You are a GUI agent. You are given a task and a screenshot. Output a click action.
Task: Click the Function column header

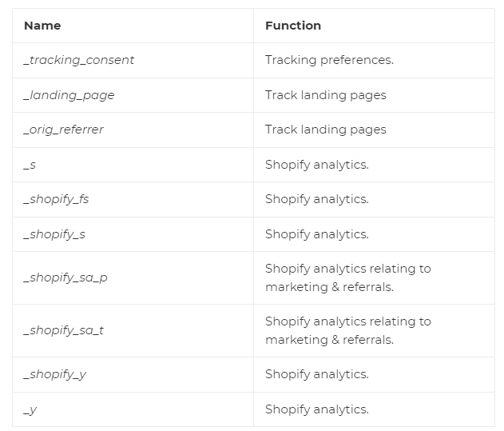point(293,26)
